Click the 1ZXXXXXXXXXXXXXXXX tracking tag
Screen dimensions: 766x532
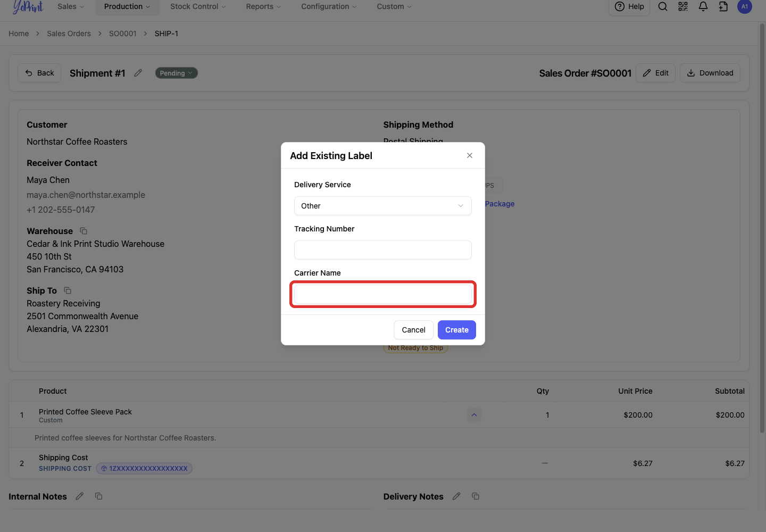coord(144,469)
